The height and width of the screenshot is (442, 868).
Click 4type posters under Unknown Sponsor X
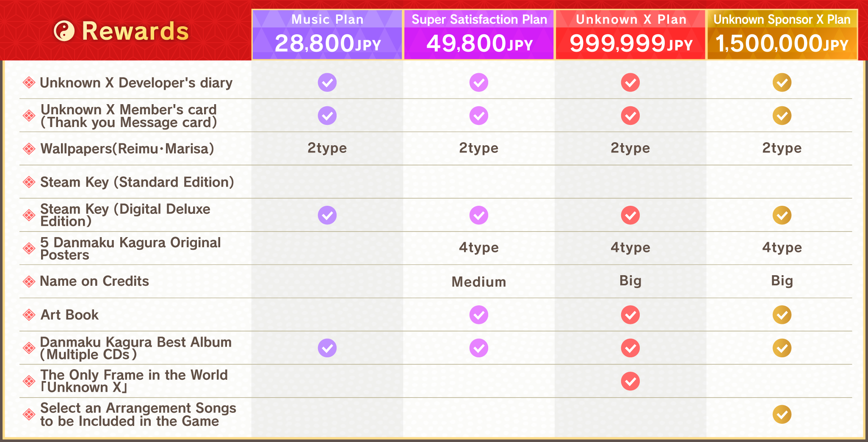pos(782,248)
